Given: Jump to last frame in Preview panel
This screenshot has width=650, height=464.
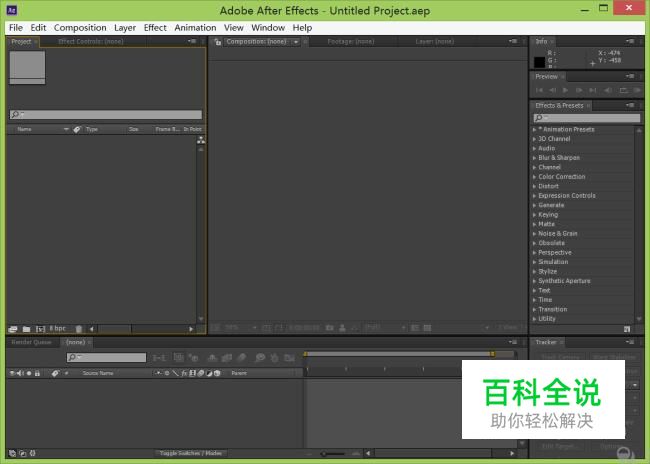Looking at the screenshot, I should tap(593, 90).
